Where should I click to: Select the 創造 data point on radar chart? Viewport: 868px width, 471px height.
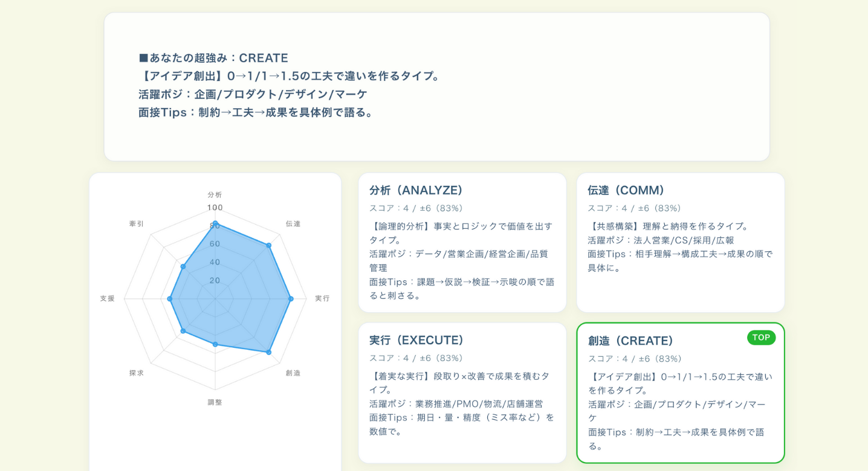(269, 352)
